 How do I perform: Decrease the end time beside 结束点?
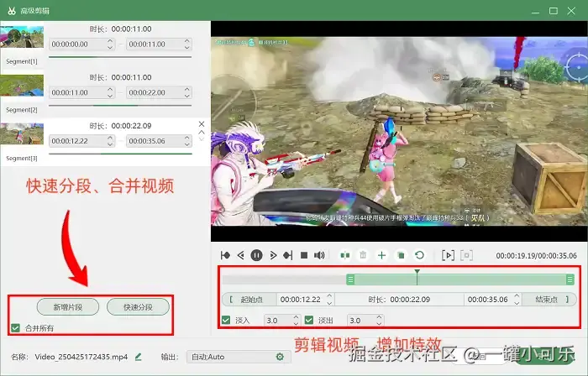click(517, 303)
